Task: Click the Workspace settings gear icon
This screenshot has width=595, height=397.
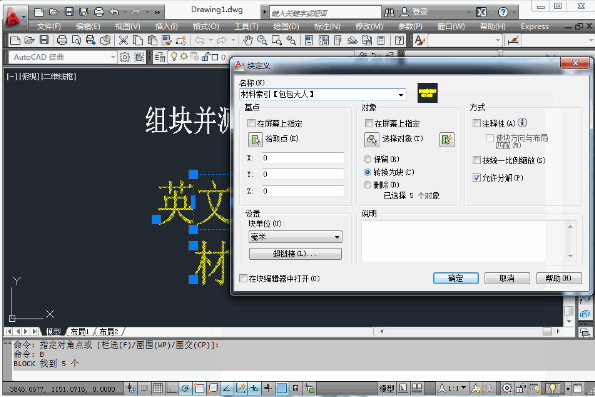Action: click(x=124, y=57)
